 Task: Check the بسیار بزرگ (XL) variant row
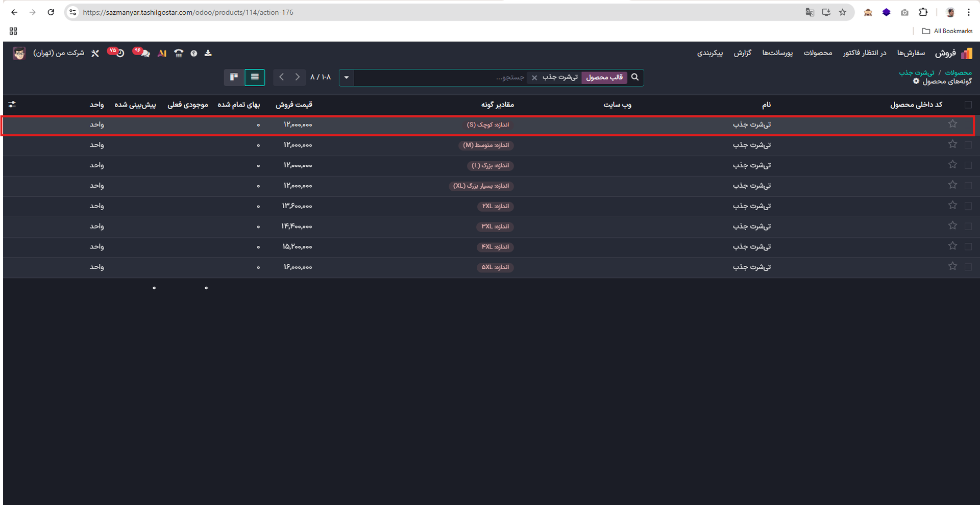coord(968,186)
